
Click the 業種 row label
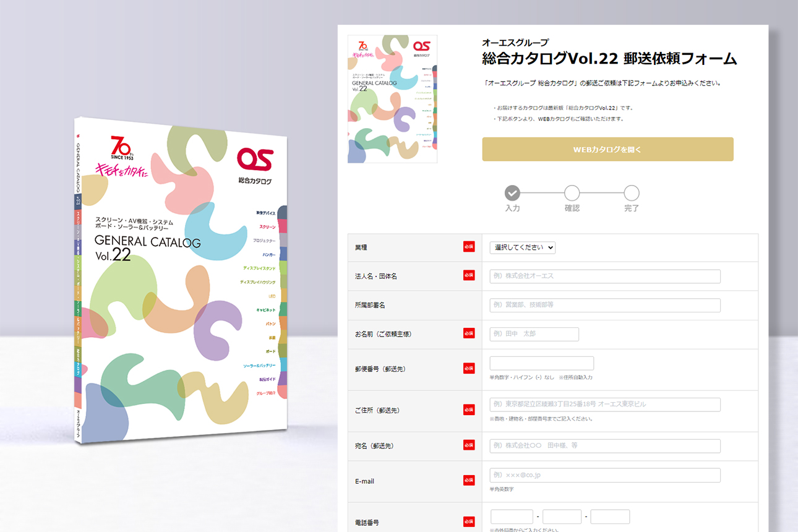click(361, 247)
